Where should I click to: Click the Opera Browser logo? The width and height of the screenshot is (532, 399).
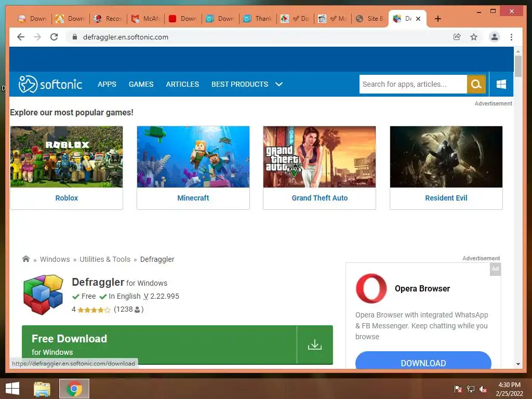pos(371,288)
